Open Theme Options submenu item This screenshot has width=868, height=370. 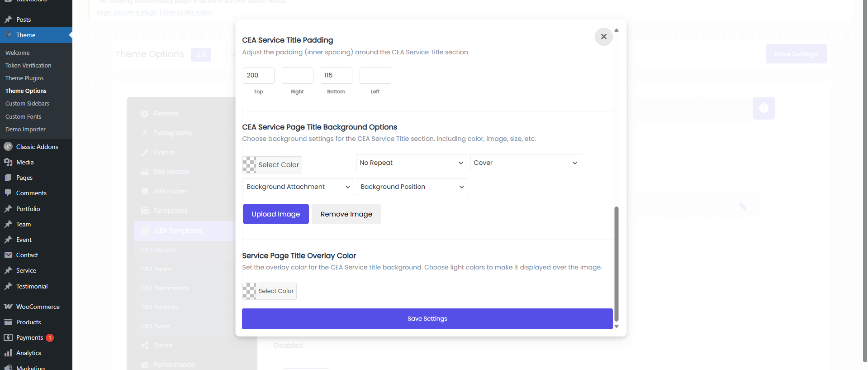26,91
